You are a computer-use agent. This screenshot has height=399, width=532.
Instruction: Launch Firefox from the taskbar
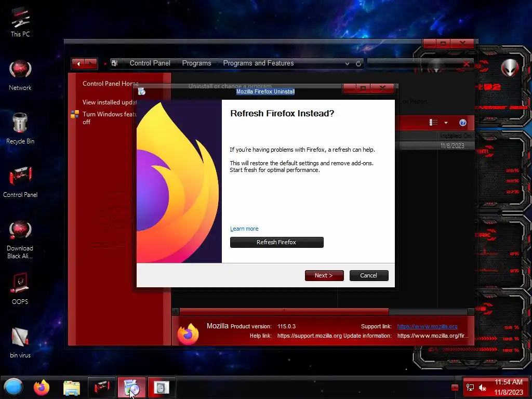point(42,387)
